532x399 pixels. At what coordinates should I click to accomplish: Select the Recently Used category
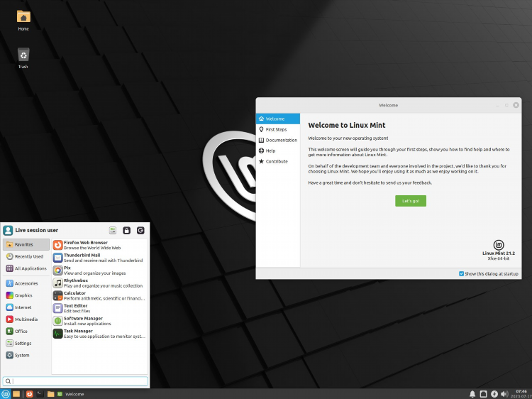point(26,256)
